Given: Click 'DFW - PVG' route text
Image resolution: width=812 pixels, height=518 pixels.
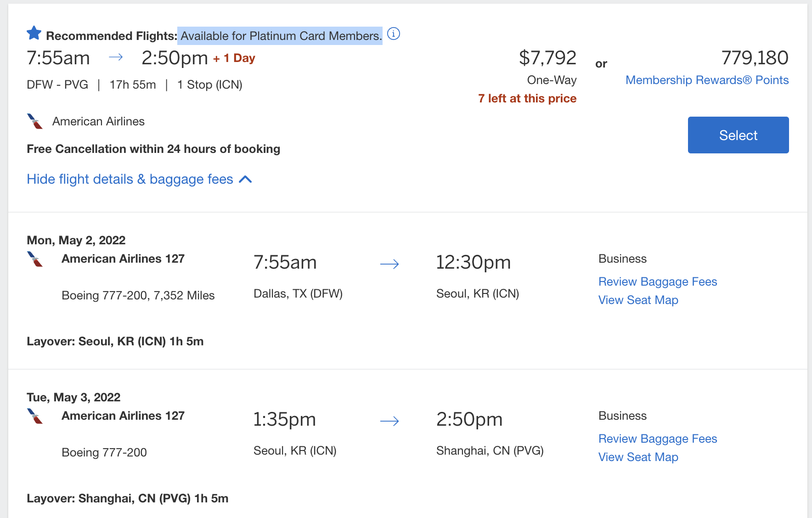Looking at the screenshot, I should click(57, 84).
